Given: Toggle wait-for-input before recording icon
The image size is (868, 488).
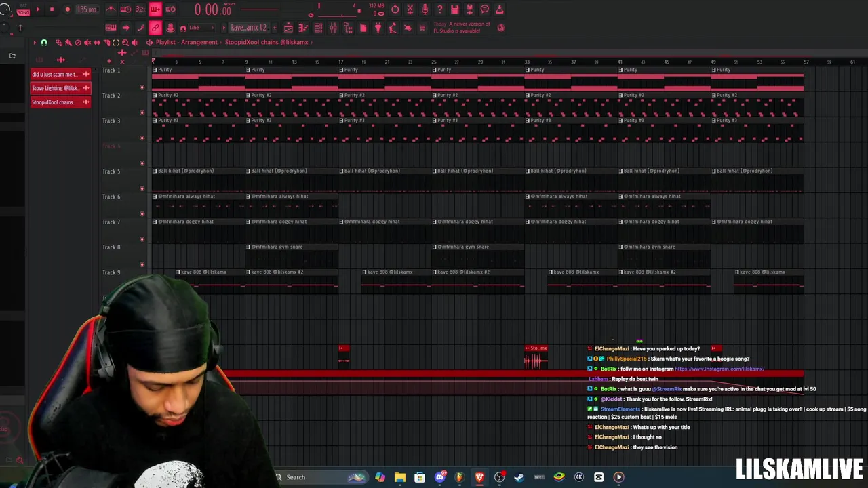Looking at the screenshot, I should coord(125,9).
